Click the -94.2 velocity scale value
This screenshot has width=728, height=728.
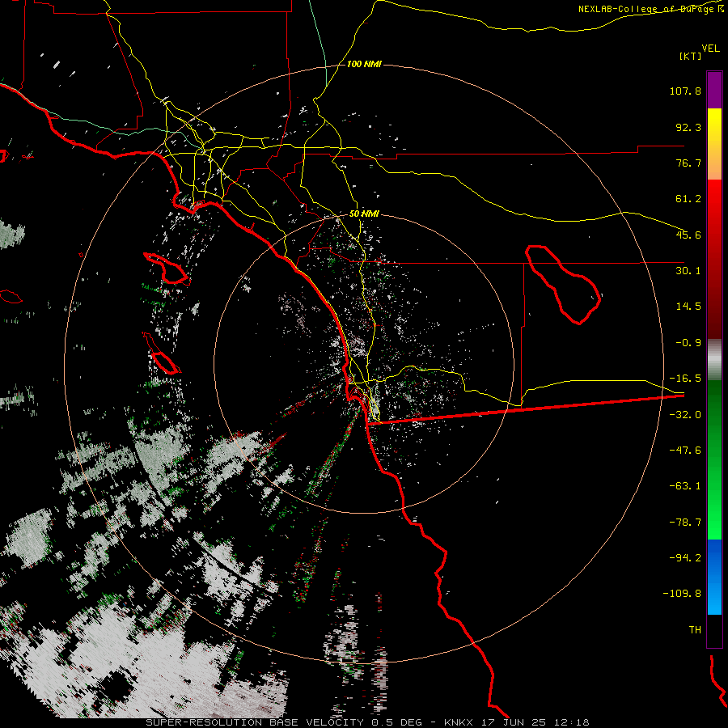pos(685,557)
